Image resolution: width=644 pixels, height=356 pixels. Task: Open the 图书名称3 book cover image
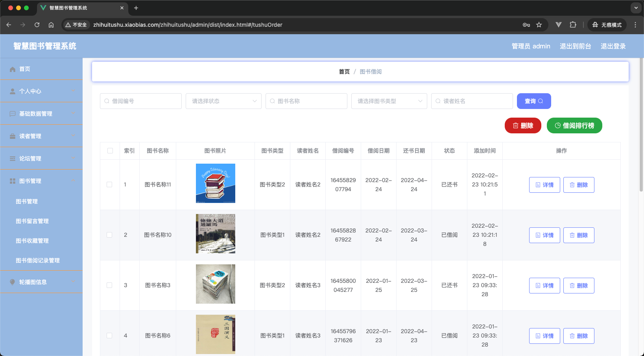click(x=216, y=284)
